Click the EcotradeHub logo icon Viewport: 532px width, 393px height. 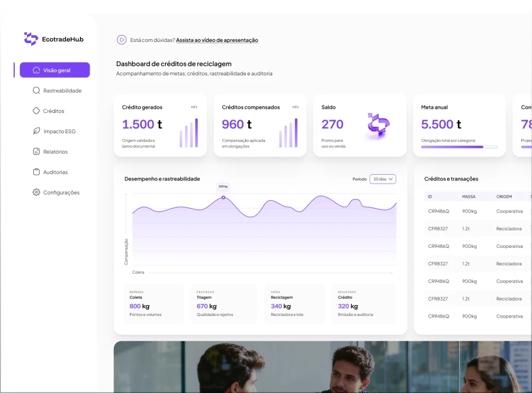(31, 39)
